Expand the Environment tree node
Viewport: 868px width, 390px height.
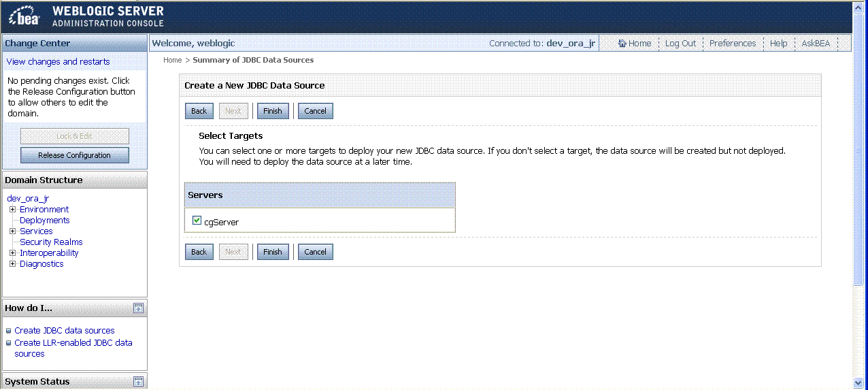coord(13,210)
